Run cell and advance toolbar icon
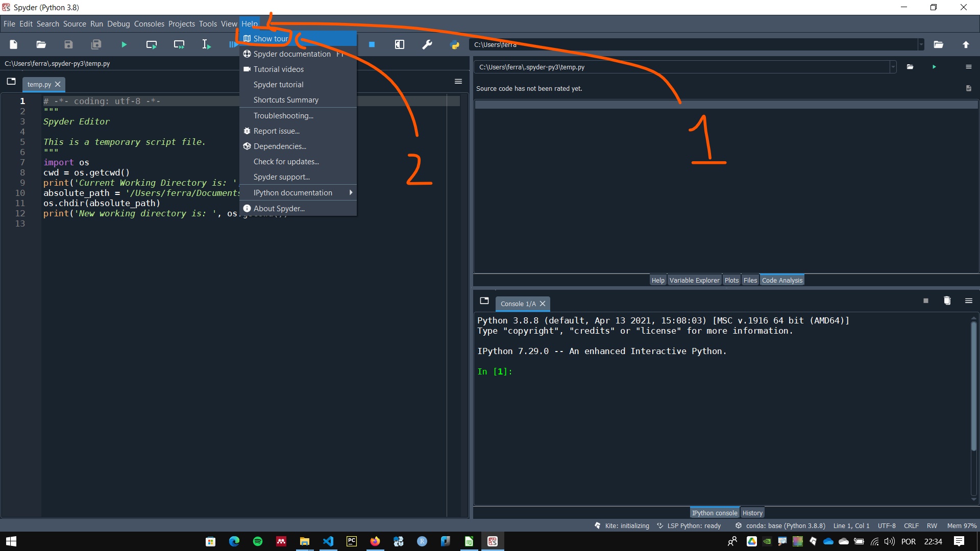This screenshot has width=980, height=551. pyautogui.click(x=179, y=45)
